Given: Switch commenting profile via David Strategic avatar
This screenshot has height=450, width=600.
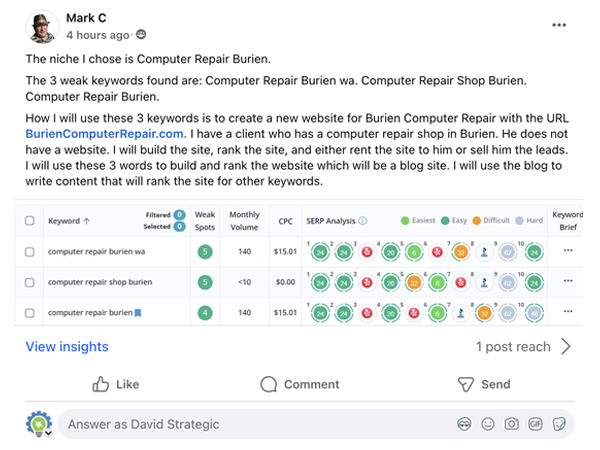Looking at the screenshot, I should pos(39,424).
